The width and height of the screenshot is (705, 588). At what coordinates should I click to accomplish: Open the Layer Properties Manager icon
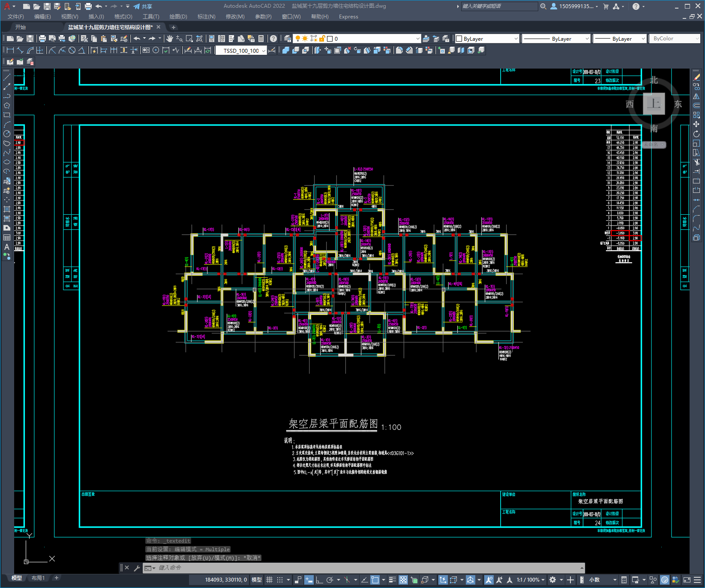[288, 39]
